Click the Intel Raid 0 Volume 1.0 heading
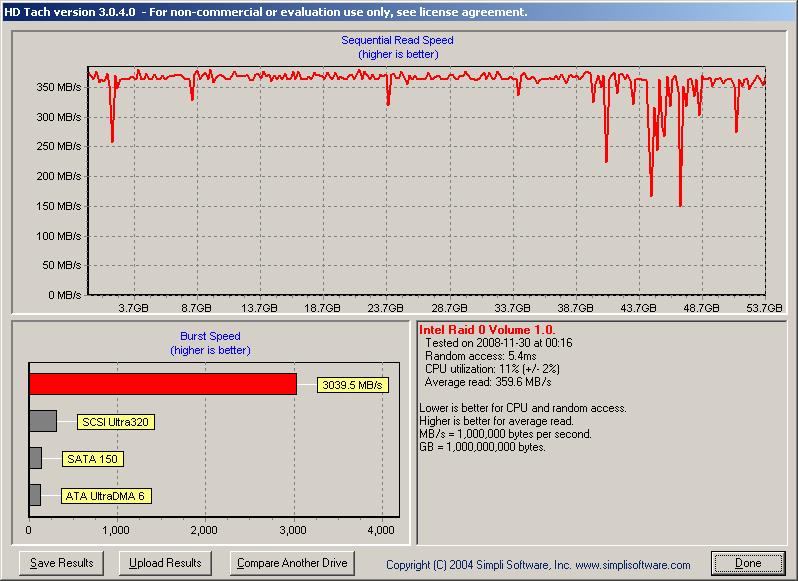Image resolution: width=798 pixels, height=581 pixels. [x=487, y=330]
